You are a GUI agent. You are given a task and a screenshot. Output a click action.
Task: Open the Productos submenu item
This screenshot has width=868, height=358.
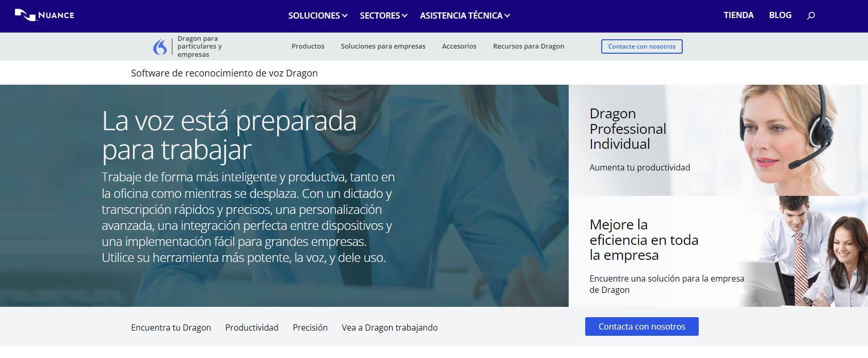(308, 46)
